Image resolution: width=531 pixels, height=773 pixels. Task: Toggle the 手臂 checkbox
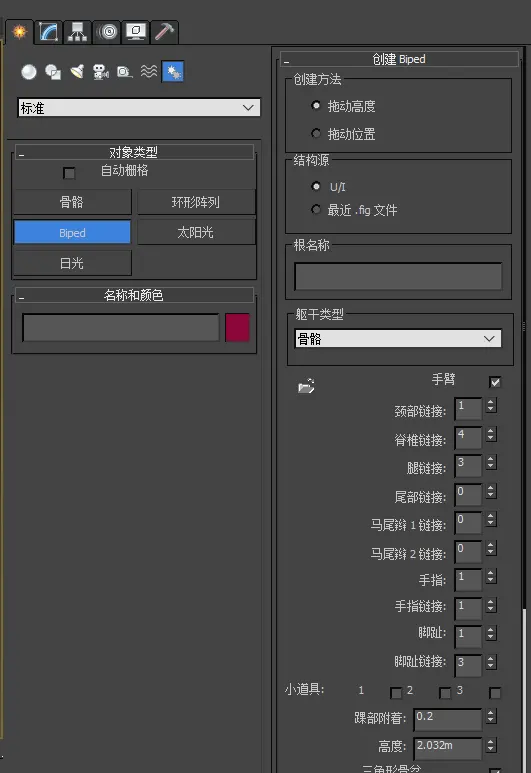pos(495,382)
